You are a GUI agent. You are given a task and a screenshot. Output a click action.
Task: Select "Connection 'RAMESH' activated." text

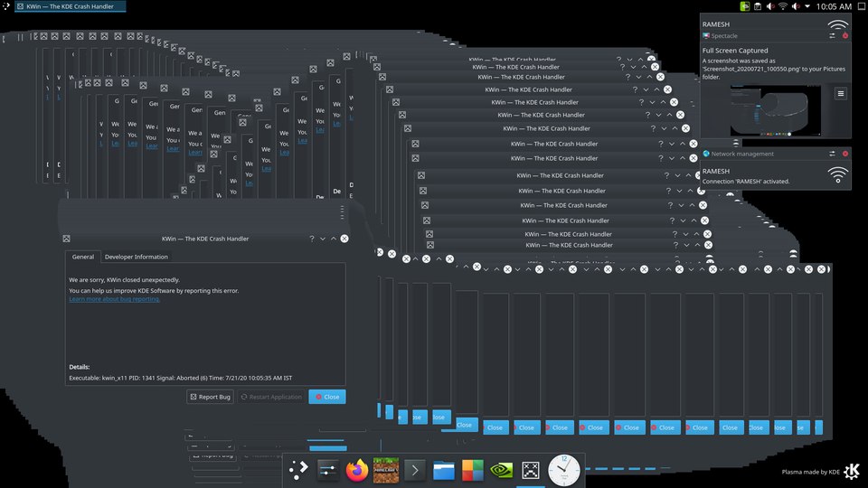pyautogui.click(x=746, y=182)
